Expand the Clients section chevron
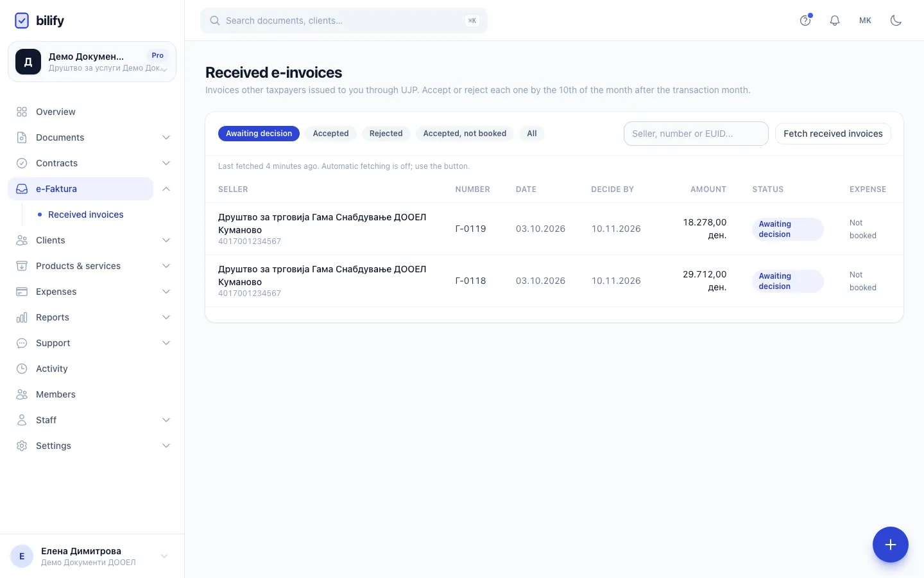 coord(166,240)
